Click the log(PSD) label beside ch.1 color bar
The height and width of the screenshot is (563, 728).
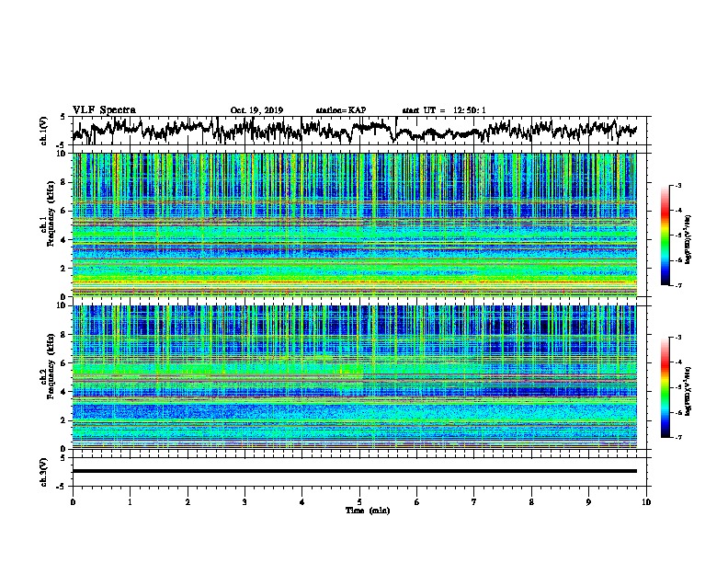point(688,240)
